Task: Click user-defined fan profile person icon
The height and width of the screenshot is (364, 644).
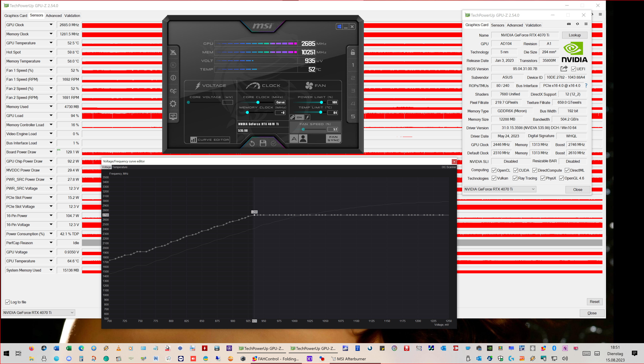Action: [303, 139]
